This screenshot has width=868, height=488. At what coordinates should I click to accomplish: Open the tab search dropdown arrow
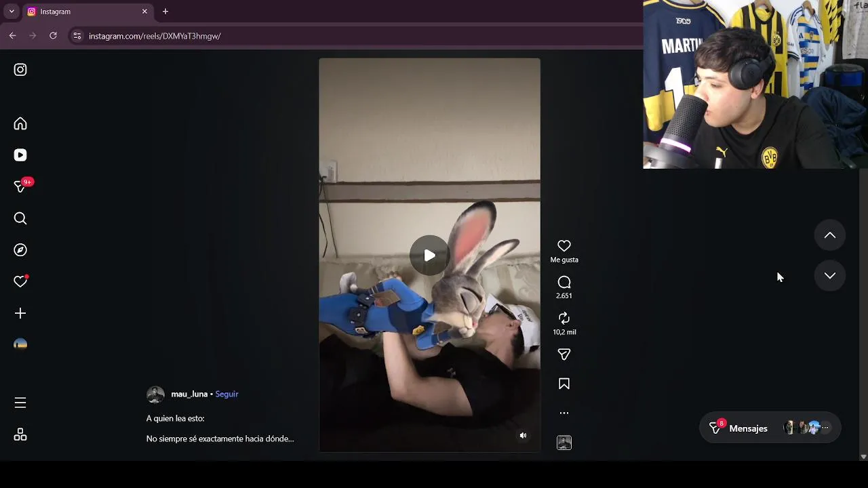pos(12,12)
